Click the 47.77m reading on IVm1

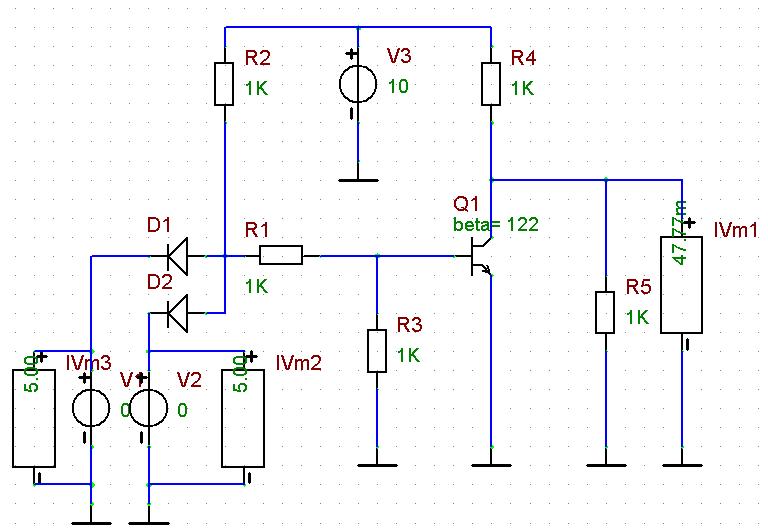680,233
